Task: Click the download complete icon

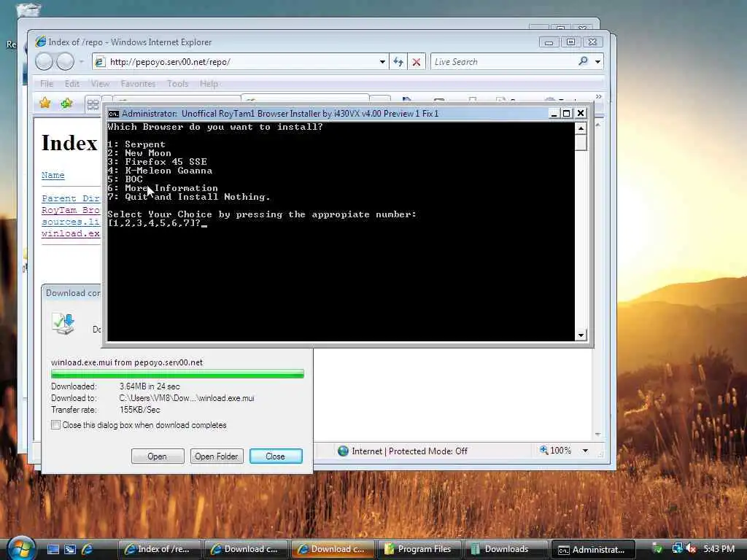Action: (x=63, y=324)
